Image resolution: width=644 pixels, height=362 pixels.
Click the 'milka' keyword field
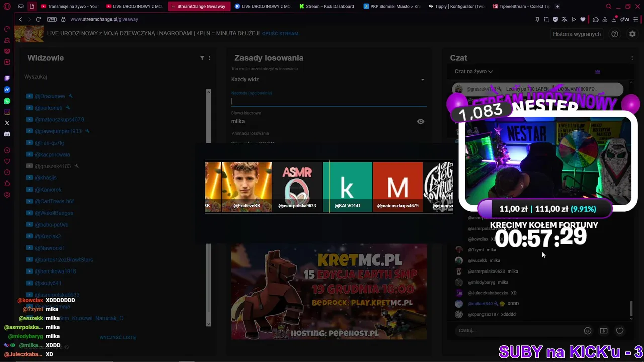pyautogui.click(x=322, y=121)
